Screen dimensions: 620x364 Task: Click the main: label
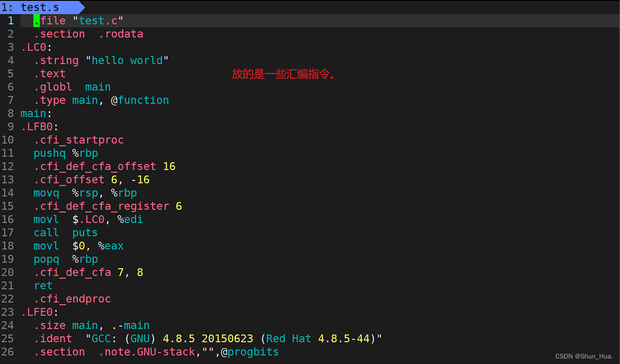tap(37, 113)
